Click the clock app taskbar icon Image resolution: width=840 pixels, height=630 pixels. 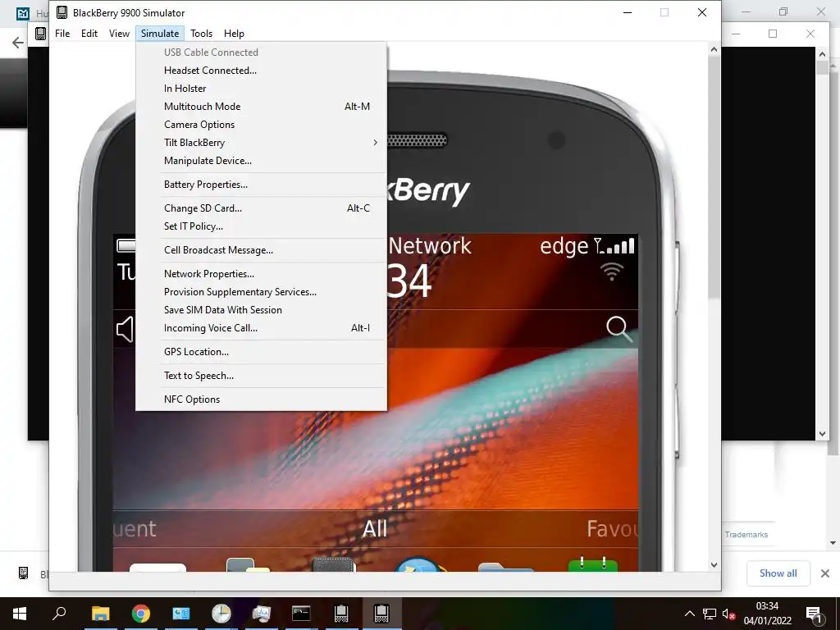click(x=221, y=614)
